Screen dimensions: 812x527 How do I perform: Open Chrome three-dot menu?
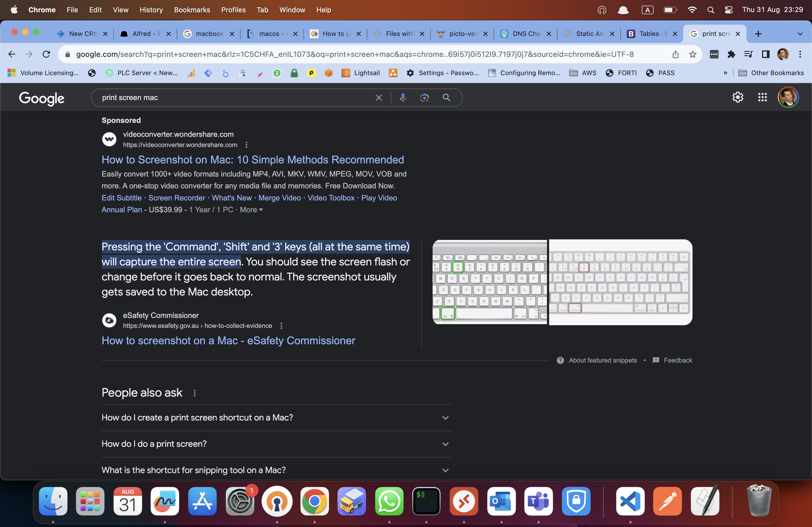click(x=800, y=54)
